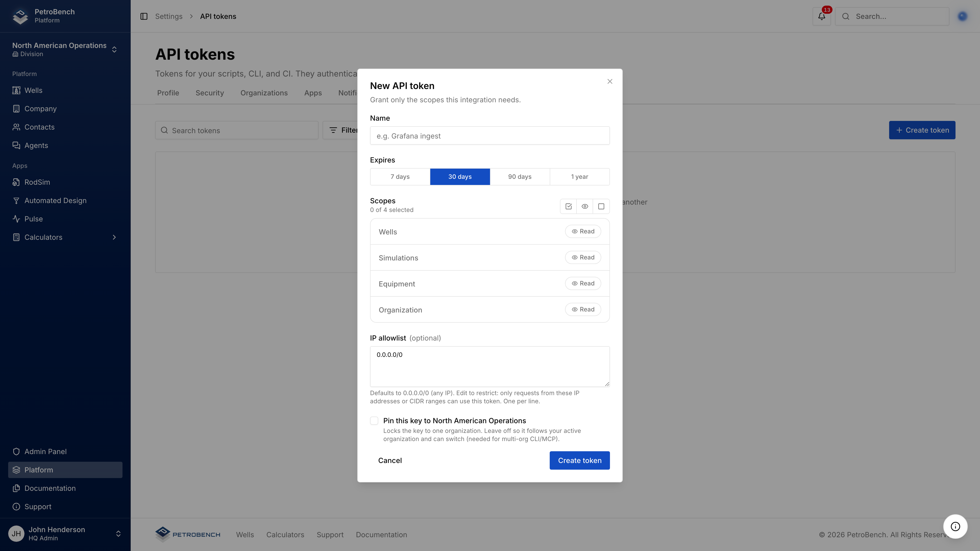
Task: Click Cancel in the dialog
Action: (390, 460)
